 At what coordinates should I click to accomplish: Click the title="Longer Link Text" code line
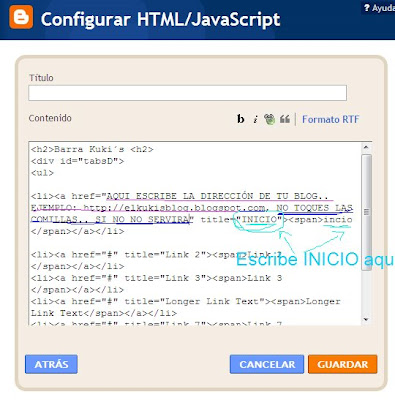coord(186,301)
